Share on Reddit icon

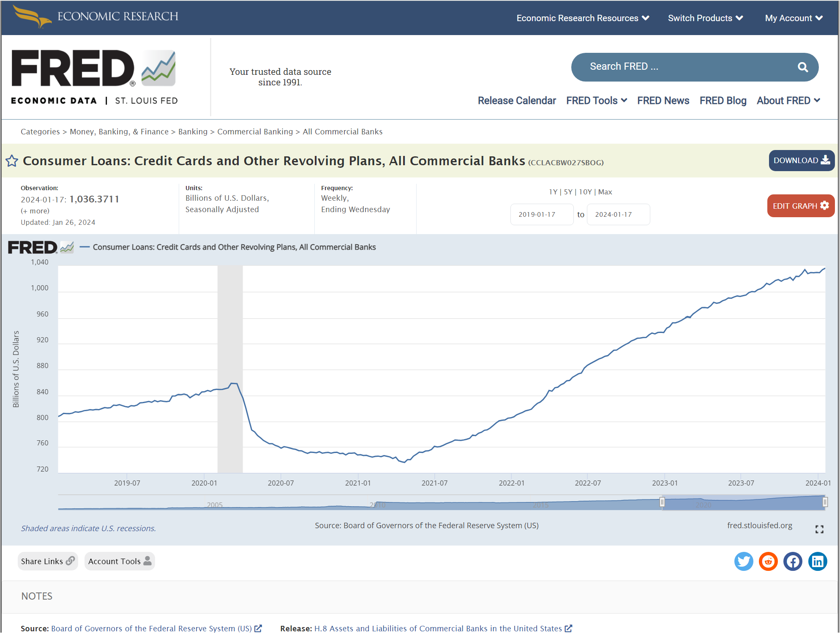click(768, 562)
